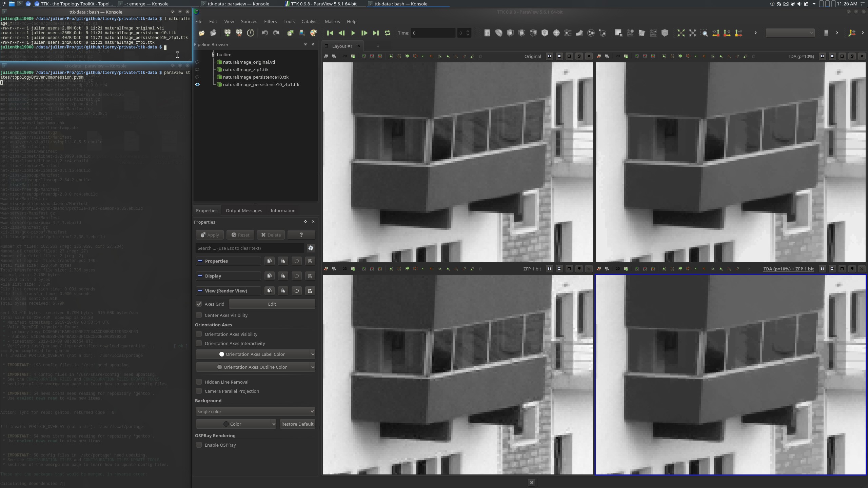Click the Axes Grid Edit button
868x488 pixels.
click(x=272, y=304)
